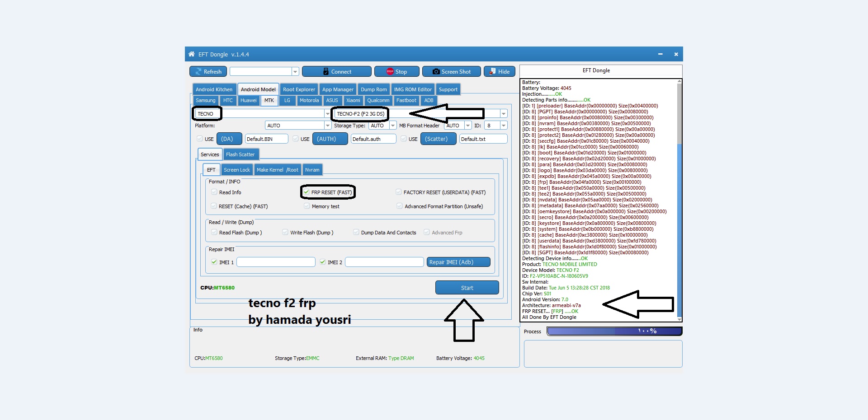Enable USE checkbox for Scatter file
Viewport: 868px width, 420px height.
click(404, 139)
